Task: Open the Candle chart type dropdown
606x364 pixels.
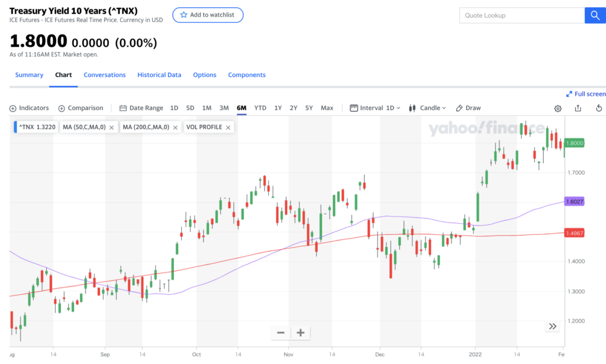Action: click(427, 108)
